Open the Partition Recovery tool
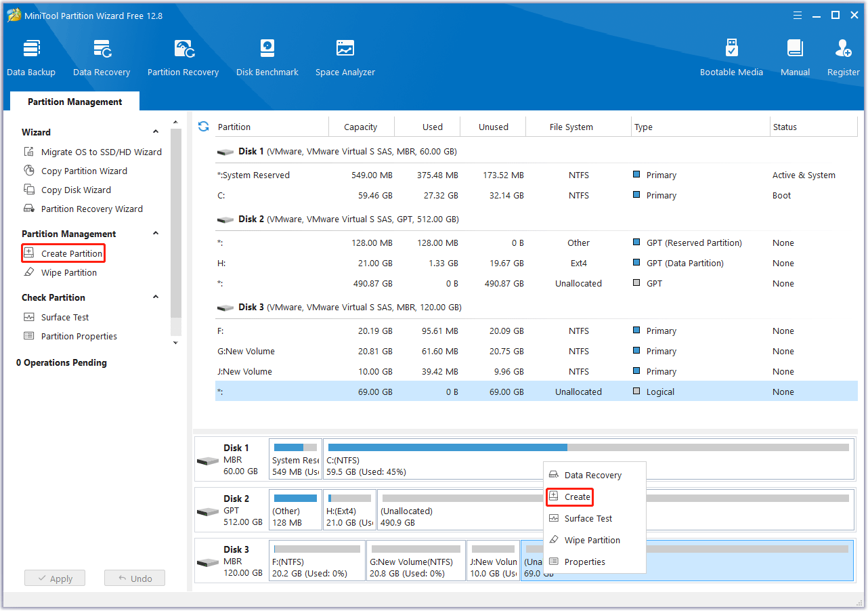 click(x=183, y=58)
